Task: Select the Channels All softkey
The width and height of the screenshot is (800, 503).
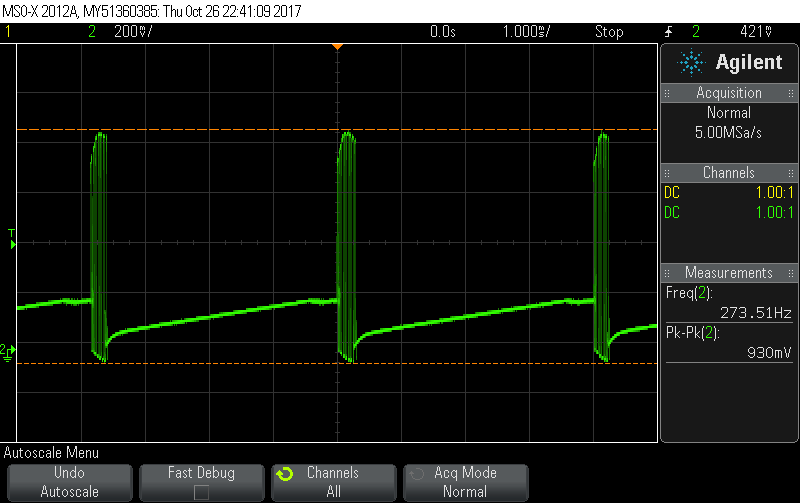Action: pos(334,482)
